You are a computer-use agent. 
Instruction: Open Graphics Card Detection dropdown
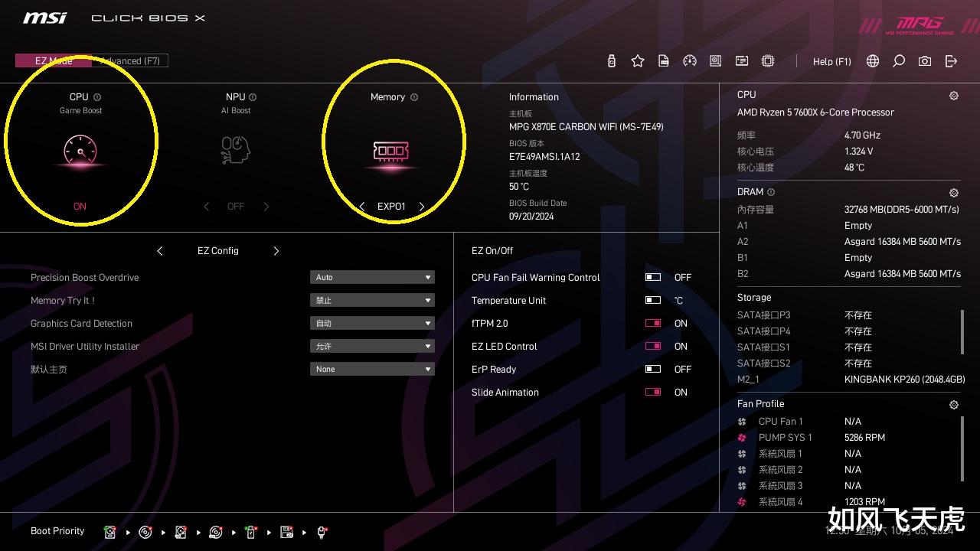click(x=372, y=323)
